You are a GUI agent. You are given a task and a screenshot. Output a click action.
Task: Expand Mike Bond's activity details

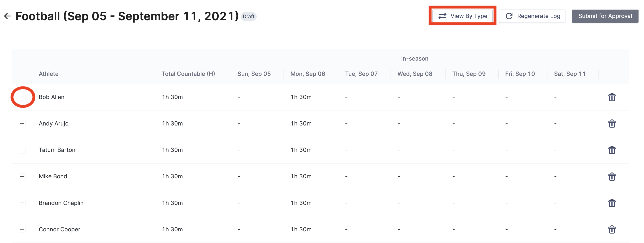pyautogui.click(x=22, y=176)
